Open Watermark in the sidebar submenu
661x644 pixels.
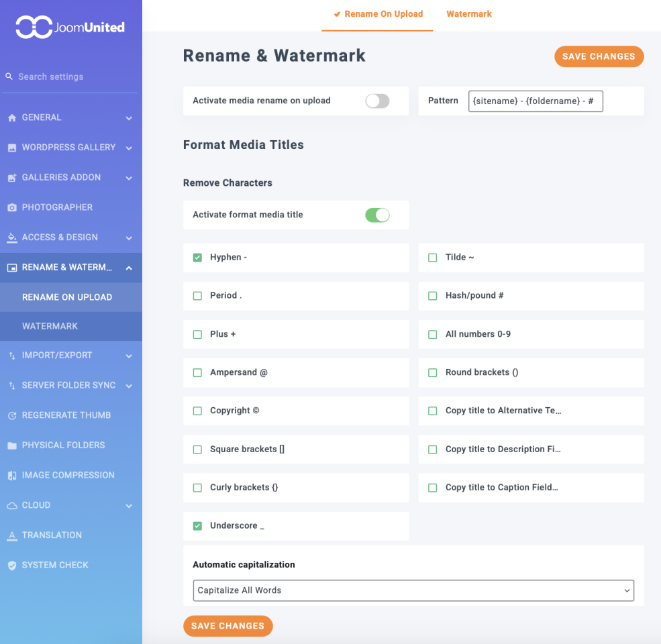tap(50, 326)
